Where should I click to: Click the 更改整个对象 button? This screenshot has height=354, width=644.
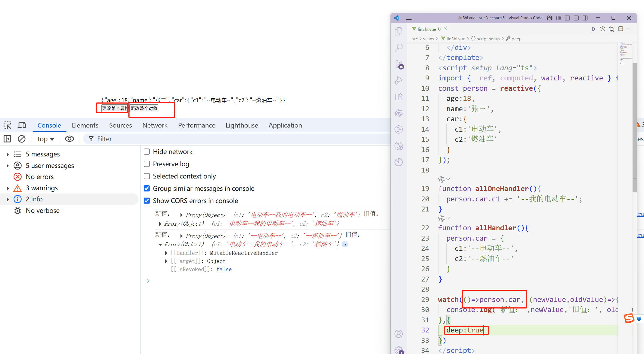144,108
